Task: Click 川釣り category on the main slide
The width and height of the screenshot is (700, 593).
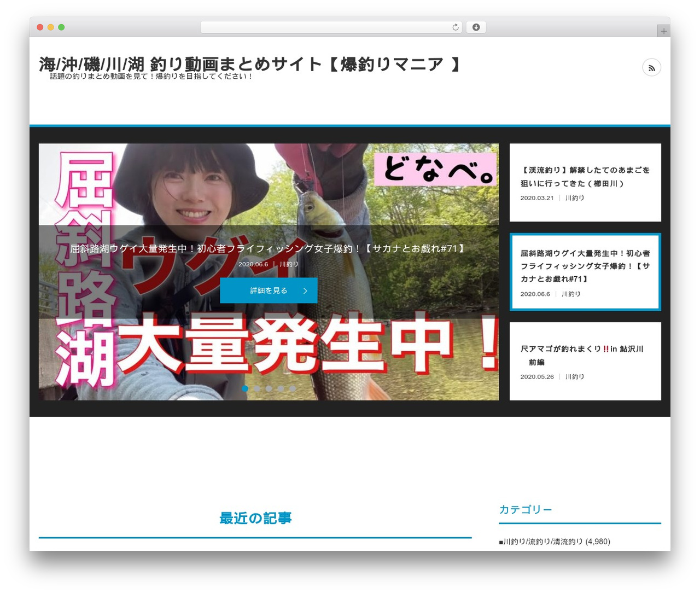Action: coord(289,264)
